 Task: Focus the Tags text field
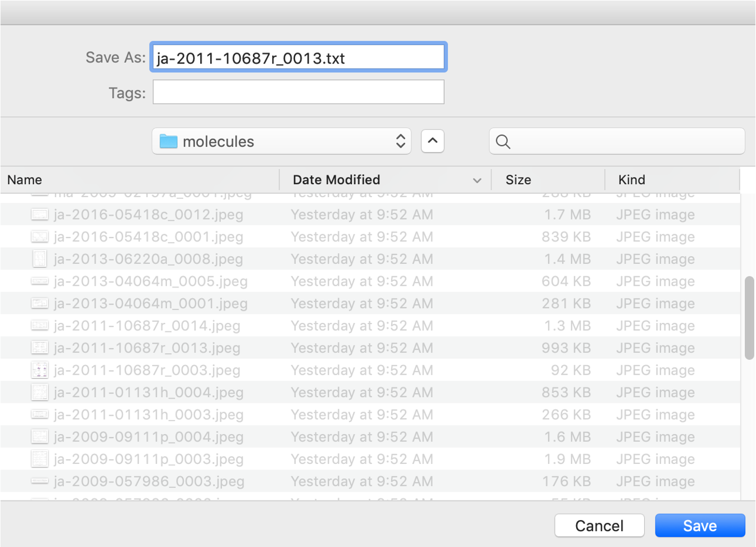click(x=298, y=92)
